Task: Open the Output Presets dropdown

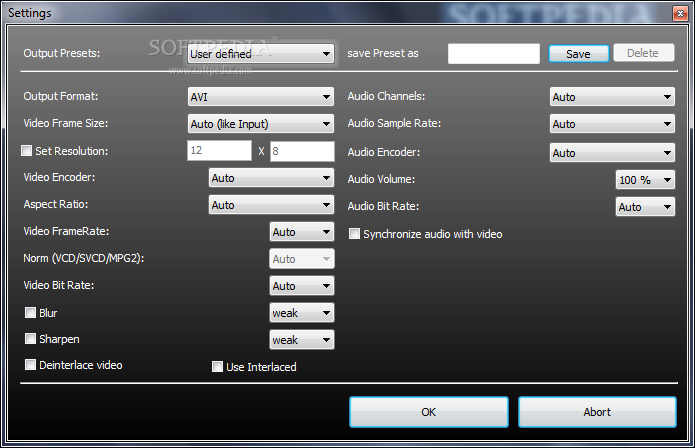Action: tap(261, 54)
